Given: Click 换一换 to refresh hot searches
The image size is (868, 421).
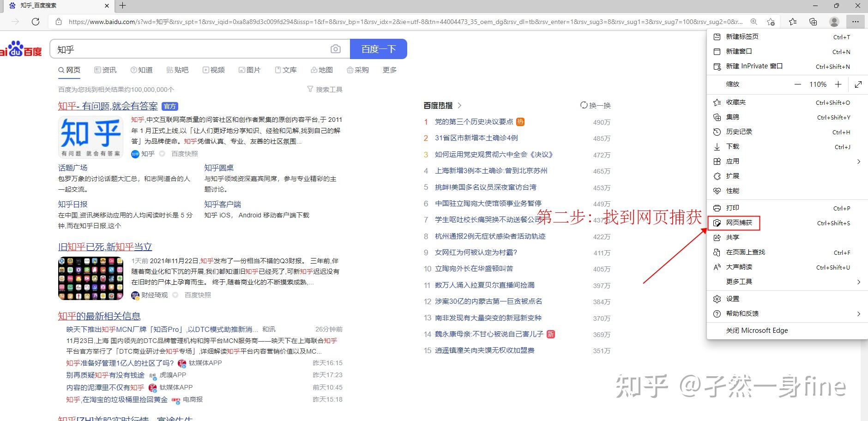Looking at the screenshot, I should pyautogui.click(x=596, y=105).
